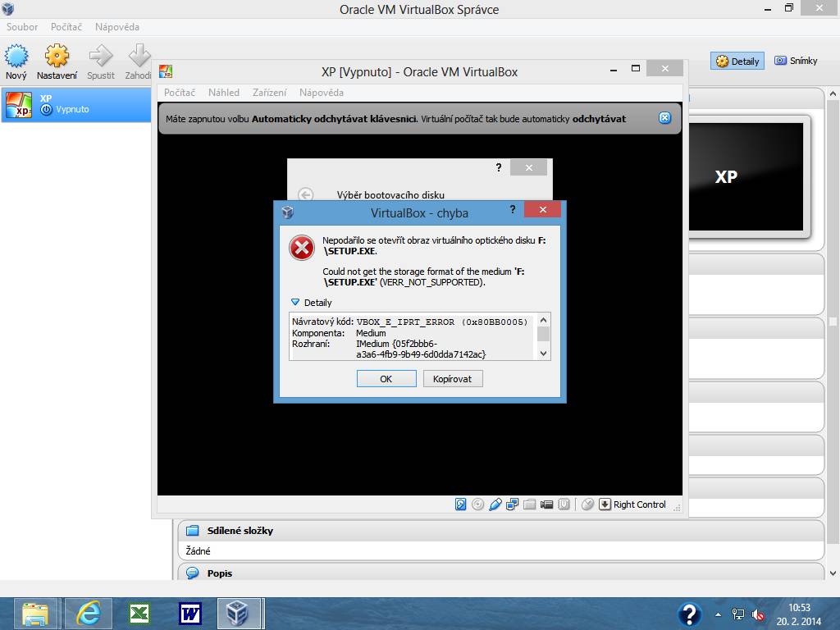Click manager details scrollbar down arrow
This screenshot has height=630, width=840.
click(833, 573)
